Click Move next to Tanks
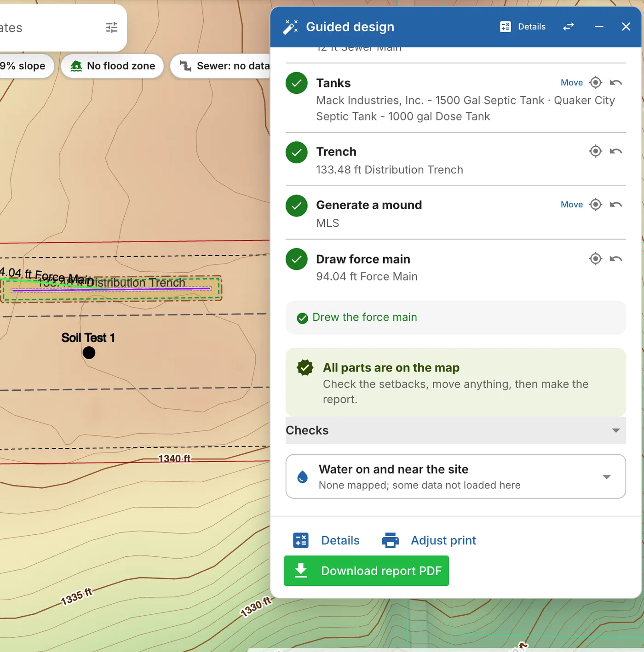 [572, 83]
